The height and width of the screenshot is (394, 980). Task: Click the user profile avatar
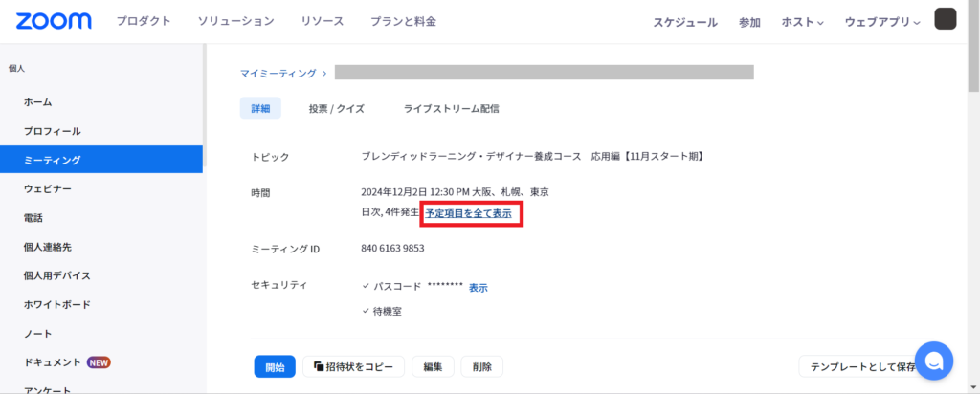945,20
